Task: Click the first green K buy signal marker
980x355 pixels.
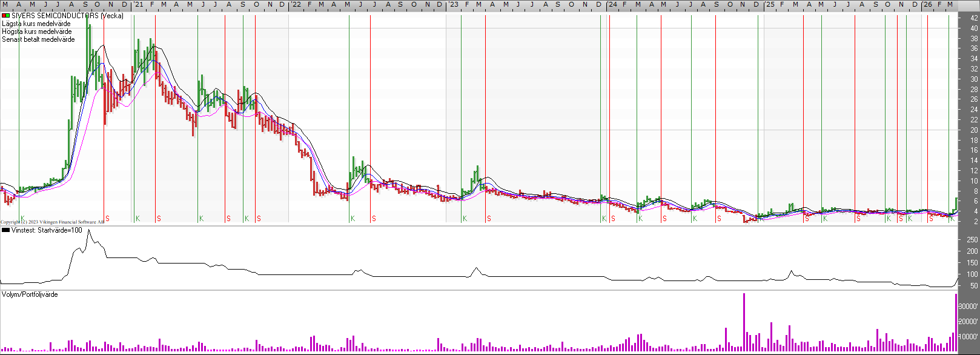Action: pyautogui.click(x=22, y=218)
